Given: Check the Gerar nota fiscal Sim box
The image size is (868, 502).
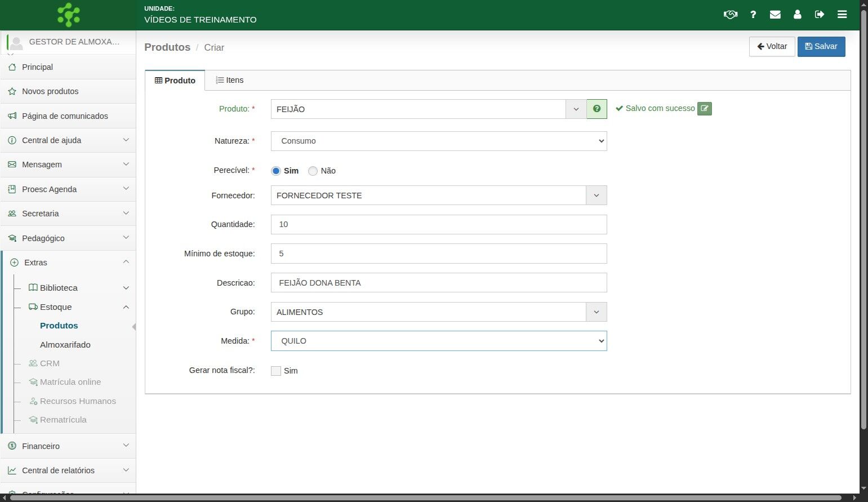Looking at the screenshot, I should coord(276,371).
